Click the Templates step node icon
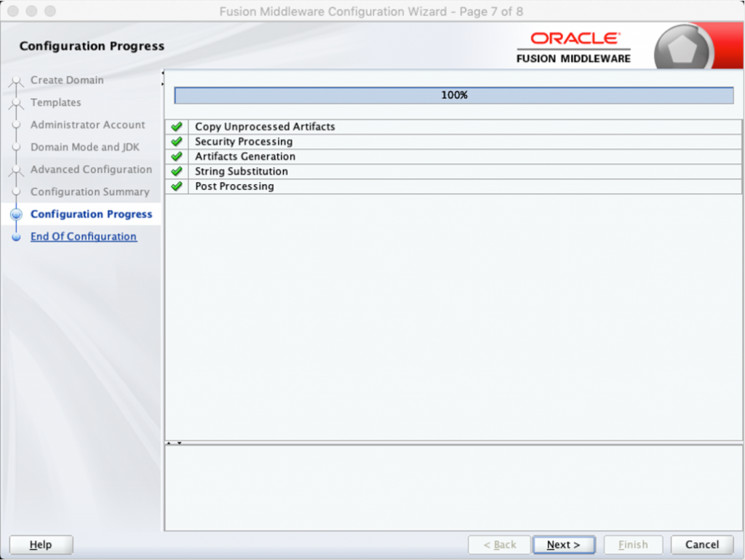The width and height of the screenshot is (745, 560). coord(16,103)
